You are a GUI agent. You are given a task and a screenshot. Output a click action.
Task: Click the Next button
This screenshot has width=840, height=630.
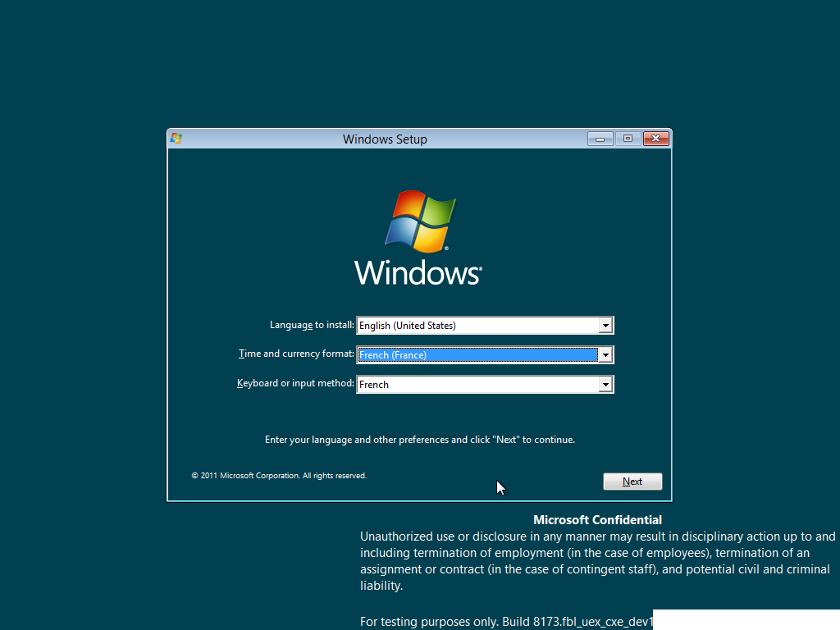click(632, 481)
